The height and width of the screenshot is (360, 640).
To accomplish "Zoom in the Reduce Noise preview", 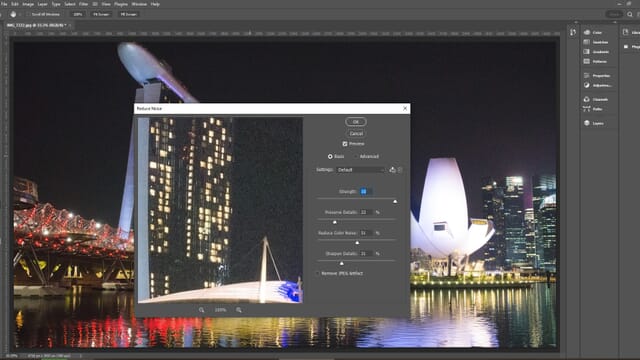I will pos(239,310).
